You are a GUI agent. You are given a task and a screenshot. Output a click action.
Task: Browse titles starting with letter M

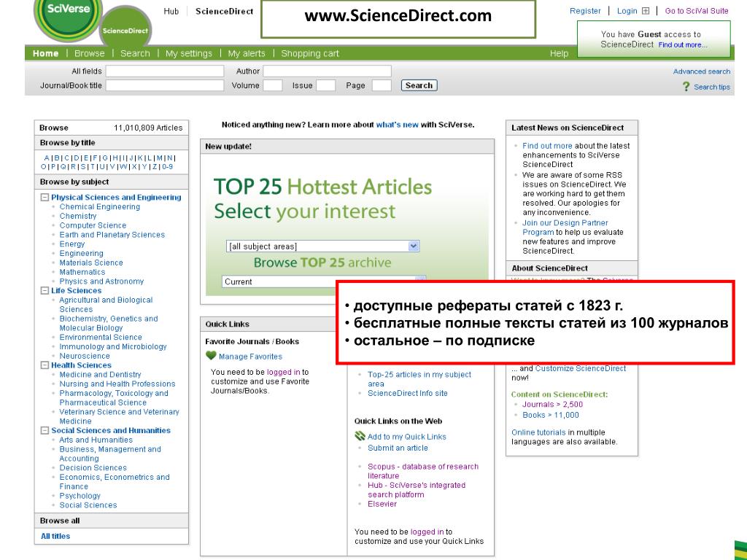[x=160, y=157]
